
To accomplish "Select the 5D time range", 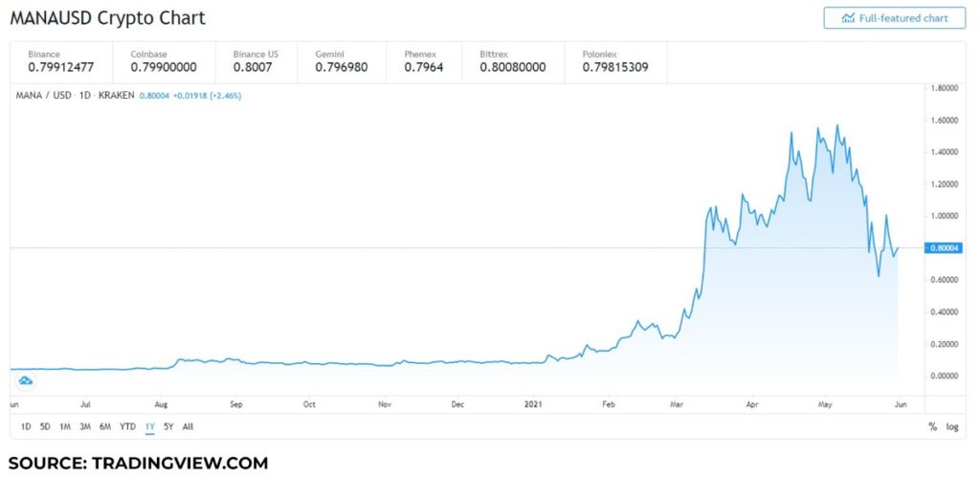I will [45, 426].
